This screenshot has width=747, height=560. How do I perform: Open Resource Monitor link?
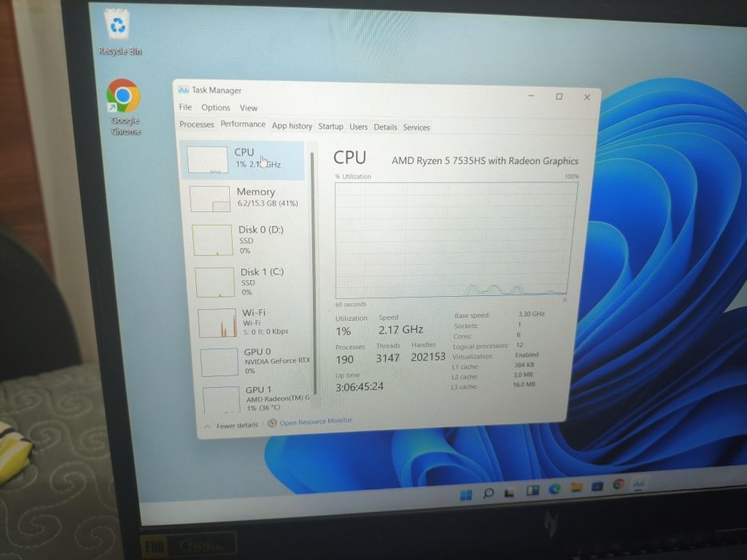click(x=315, y=422)
